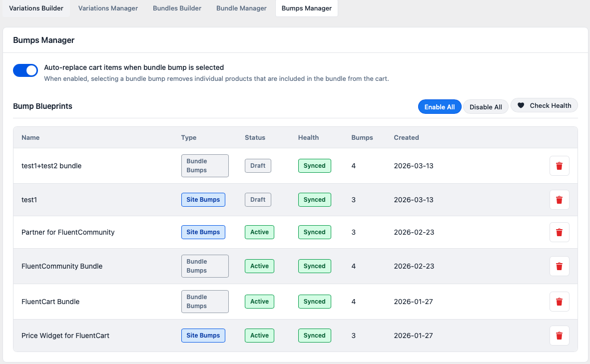Click Bundle Bumps badge in test1+test2 row
The height and width of the screenshot is (364, 590).
pos(205,166)
